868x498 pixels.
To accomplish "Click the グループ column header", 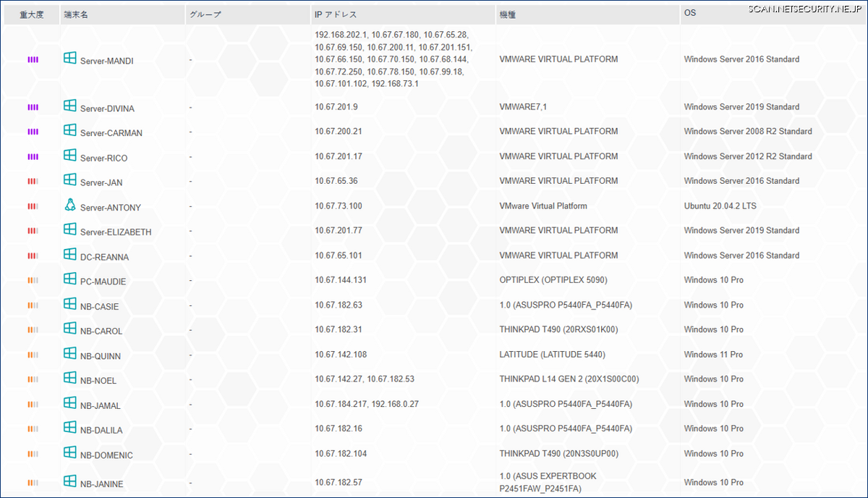I will pyautogui.click(x=205, y=14).
